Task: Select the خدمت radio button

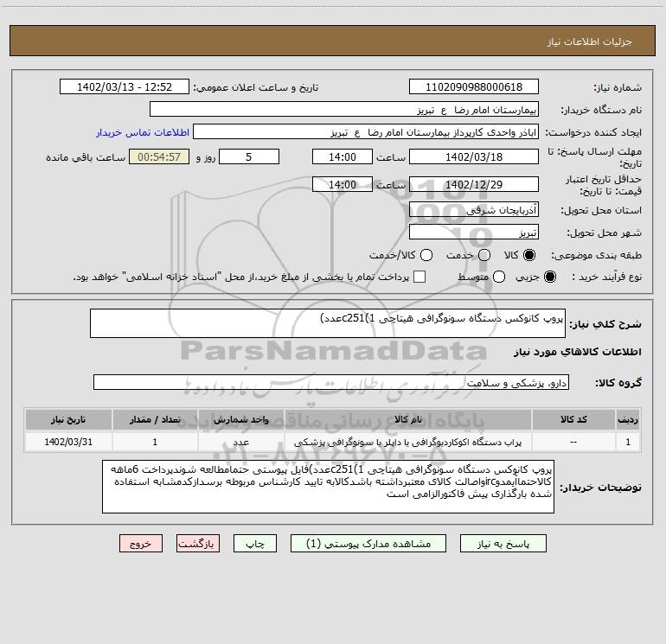Action: pos(484,255)
